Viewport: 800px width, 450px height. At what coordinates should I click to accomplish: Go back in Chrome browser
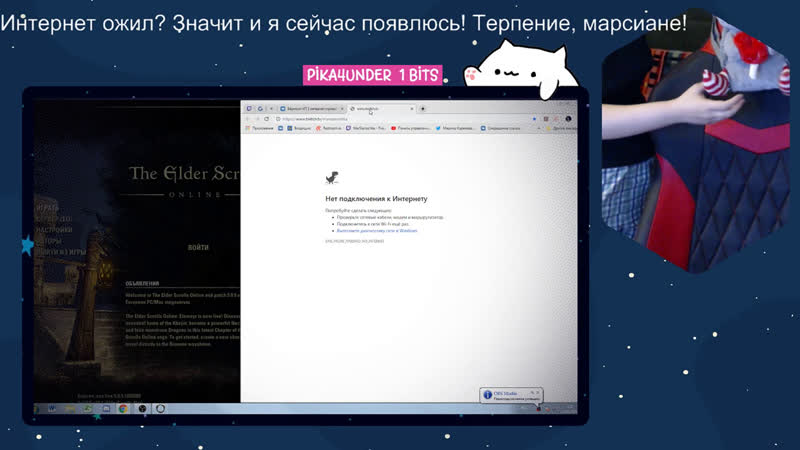click(x=247, y=119)
